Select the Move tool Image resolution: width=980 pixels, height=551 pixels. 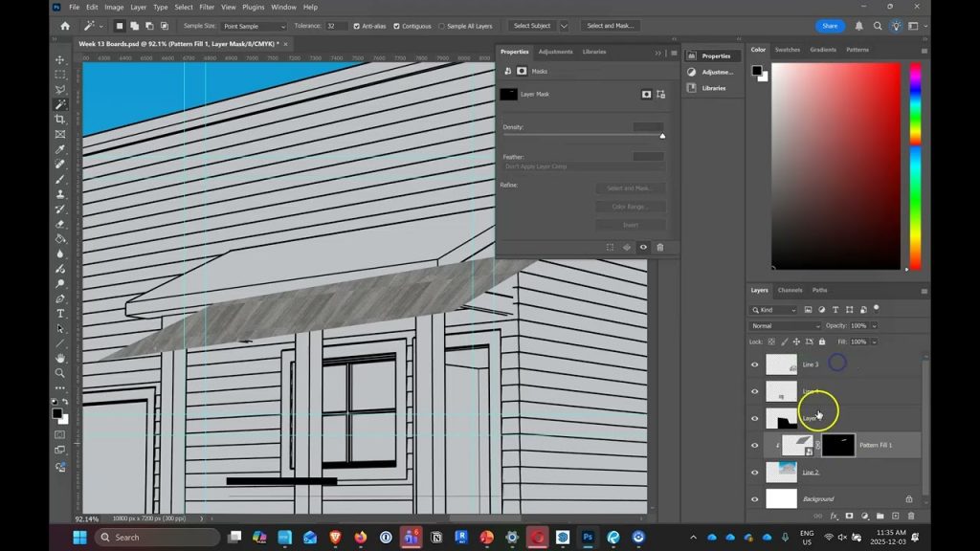(60, 59)
